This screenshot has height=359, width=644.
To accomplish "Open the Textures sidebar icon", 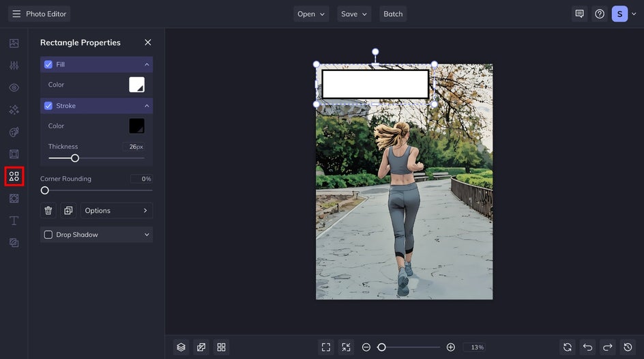I will (14, 243).
